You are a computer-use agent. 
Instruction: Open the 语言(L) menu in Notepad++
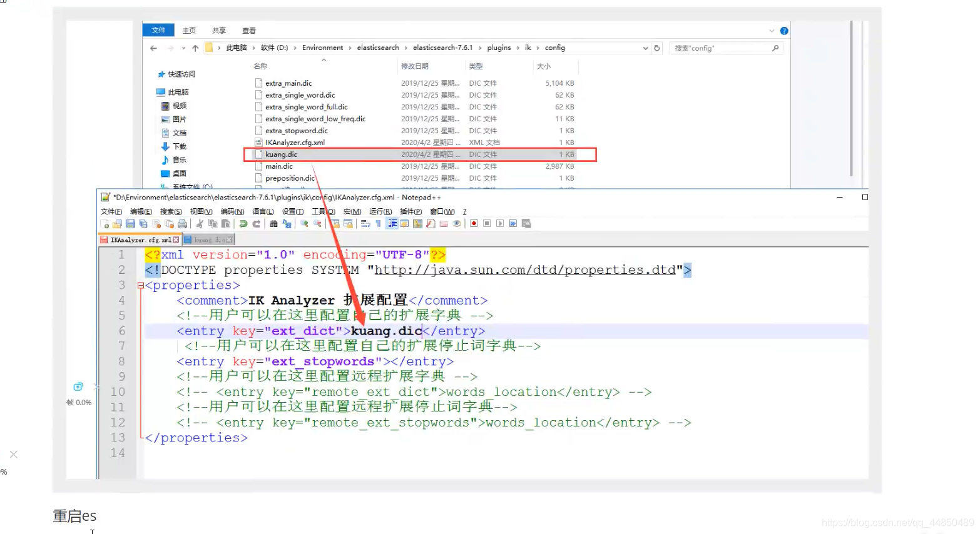click(x=263, y=211)
